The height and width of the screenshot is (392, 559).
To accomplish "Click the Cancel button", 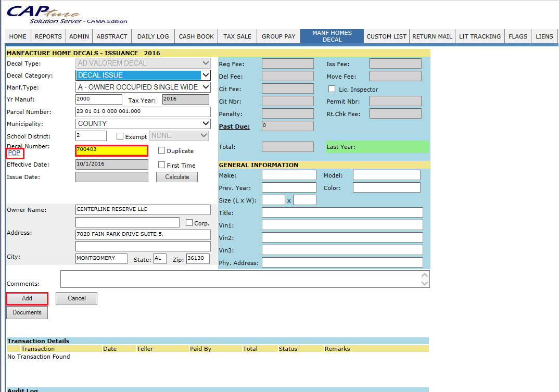I will click(77, 298).
